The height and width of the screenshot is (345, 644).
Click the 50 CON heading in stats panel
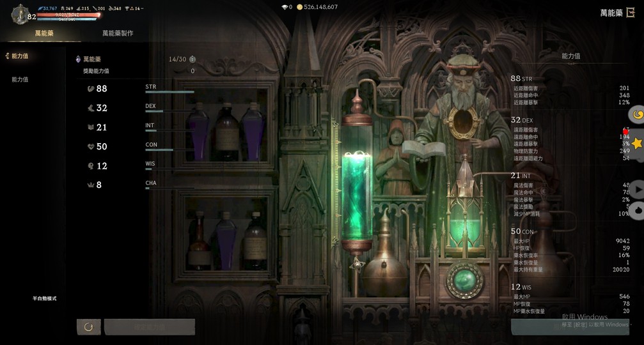[522, 231]
